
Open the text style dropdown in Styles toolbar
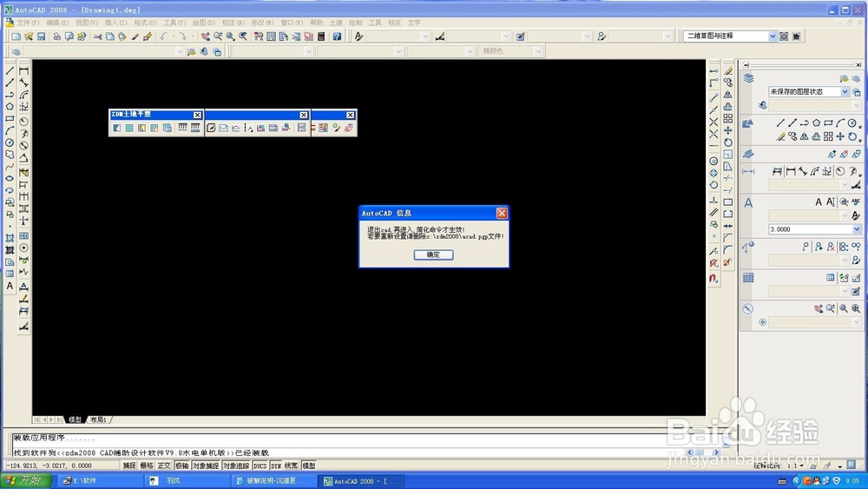pyautogui.click(x=425, y=36)
